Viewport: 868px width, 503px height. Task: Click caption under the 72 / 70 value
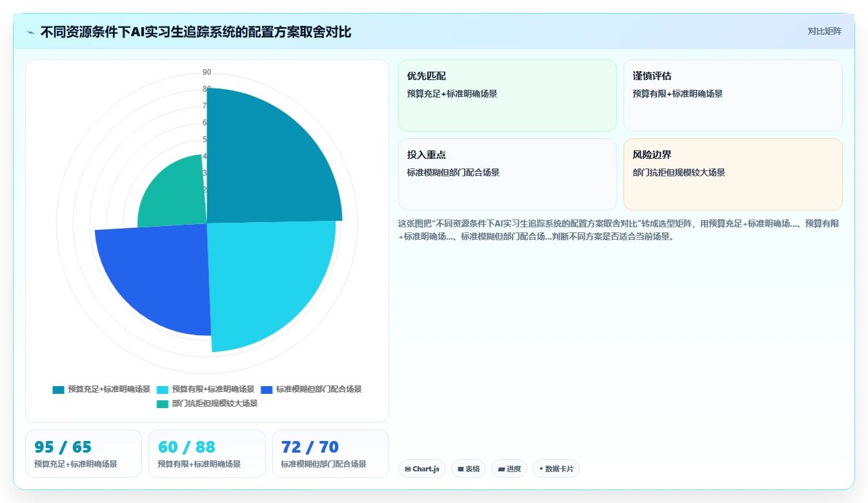(324, 464)
